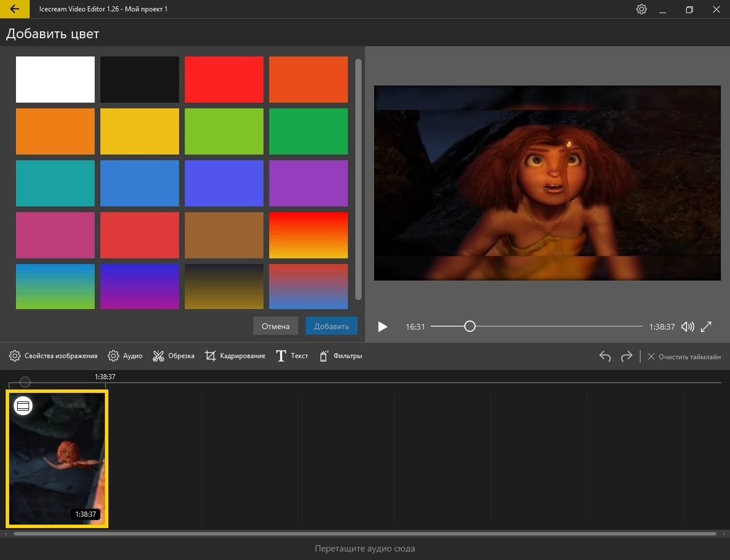Select the brown color swatch
The image size is (730, 560).
[224, 235]
